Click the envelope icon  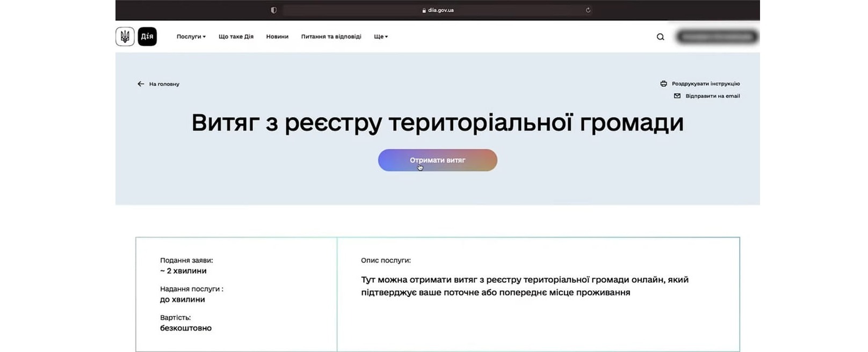[677, 96]
